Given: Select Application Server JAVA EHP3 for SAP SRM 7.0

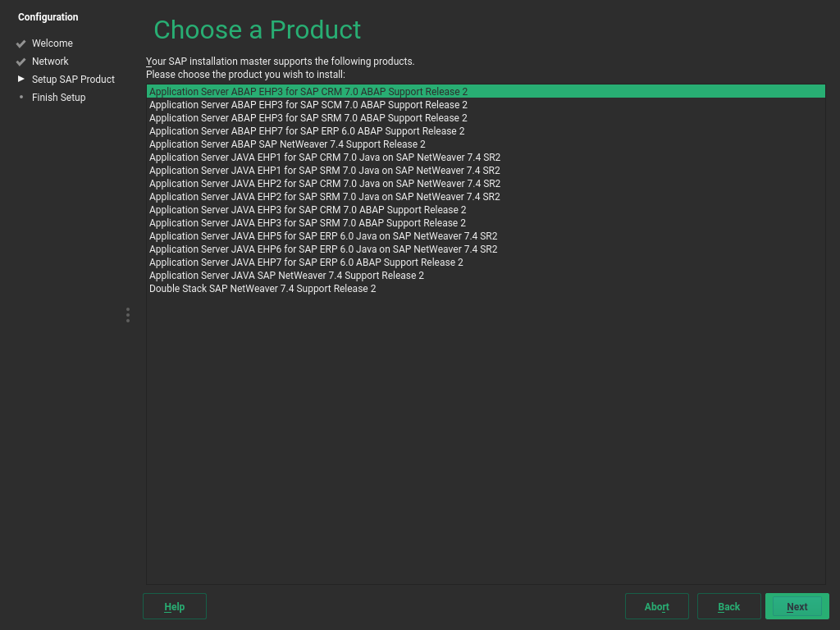Looking at the screenshot, I should [x=307, y=222].
